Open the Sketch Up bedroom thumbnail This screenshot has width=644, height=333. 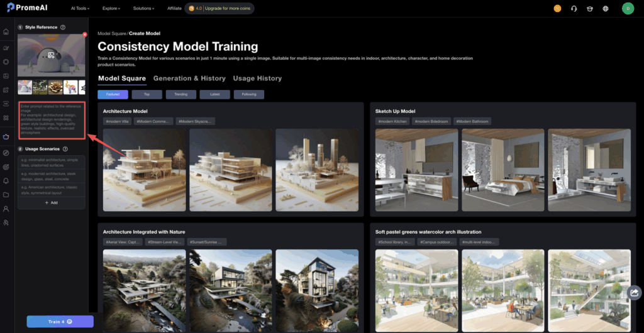click(x=502, y=170)
